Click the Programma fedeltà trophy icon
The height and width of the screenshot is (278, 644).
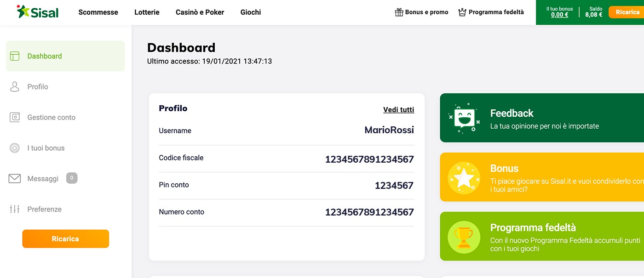tap(464, 237)
